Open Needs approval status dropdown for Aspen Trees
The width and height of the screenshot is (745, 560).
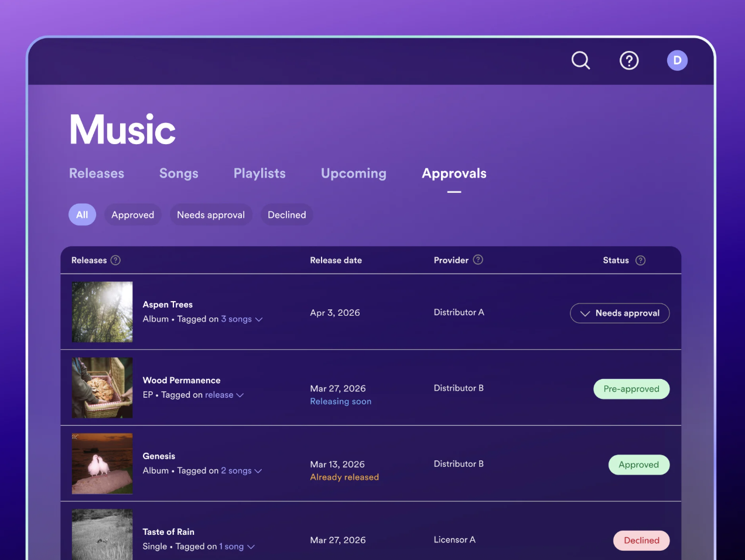(620, 313)
